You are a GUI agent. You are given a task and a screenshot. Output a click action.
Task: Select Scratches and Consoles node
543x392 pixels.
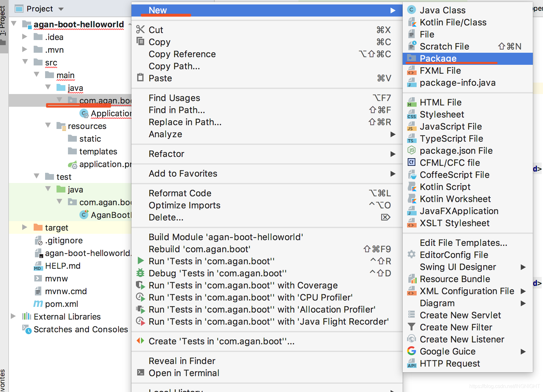click(81, 329)
